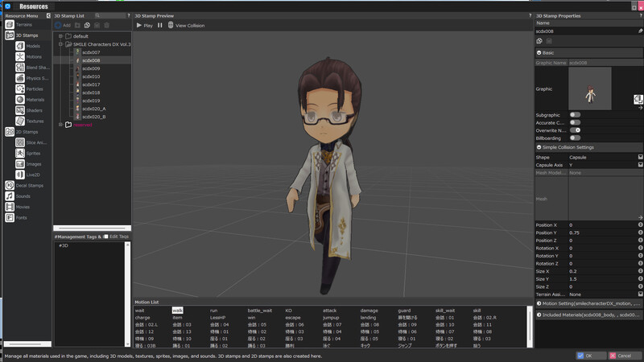Toggle the Billboarding switch
Screen dimensions: 644x362
tap(575, 138)
